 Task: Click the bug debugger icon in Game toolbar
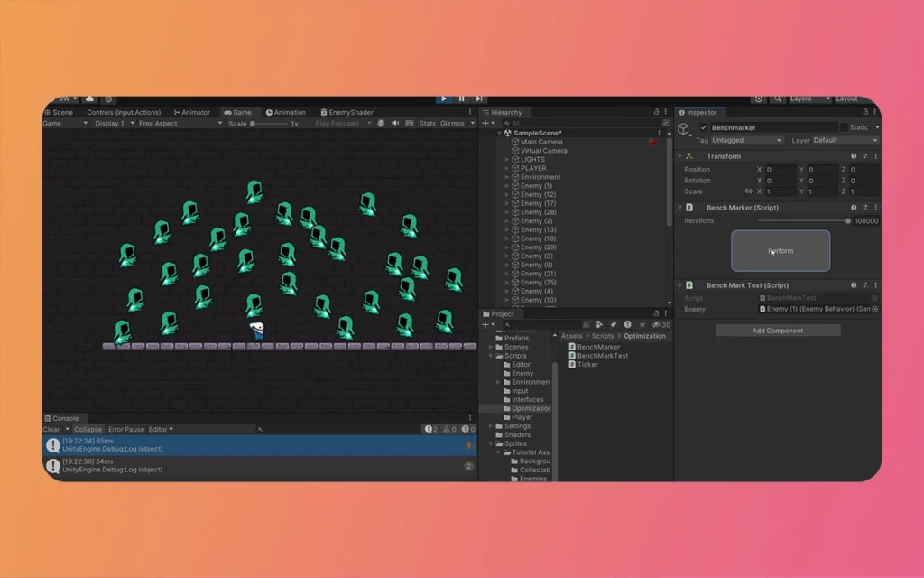coord(381,123)
